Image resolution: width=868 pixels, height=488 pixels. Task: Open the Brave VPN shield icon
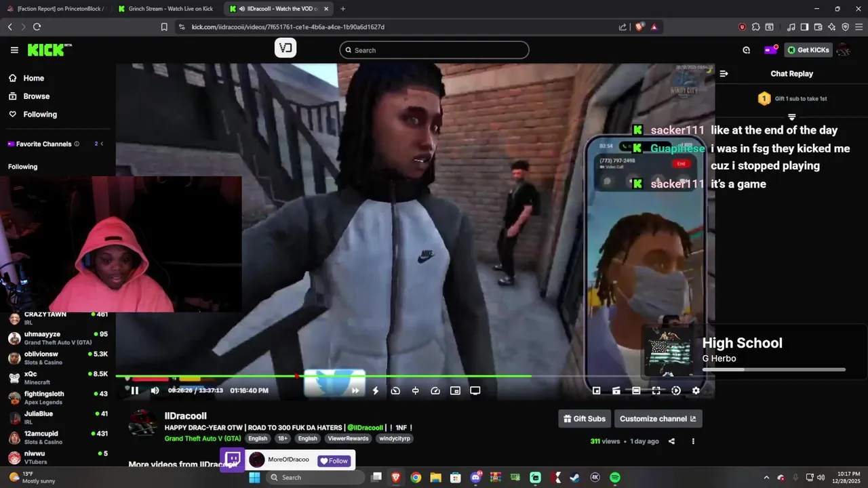point(845,27)
